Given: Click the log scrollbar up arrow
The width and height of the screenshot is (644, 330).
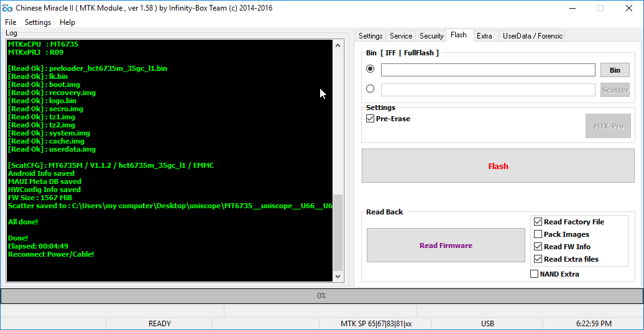Looking at the screenshot, I should coord(338,45).
